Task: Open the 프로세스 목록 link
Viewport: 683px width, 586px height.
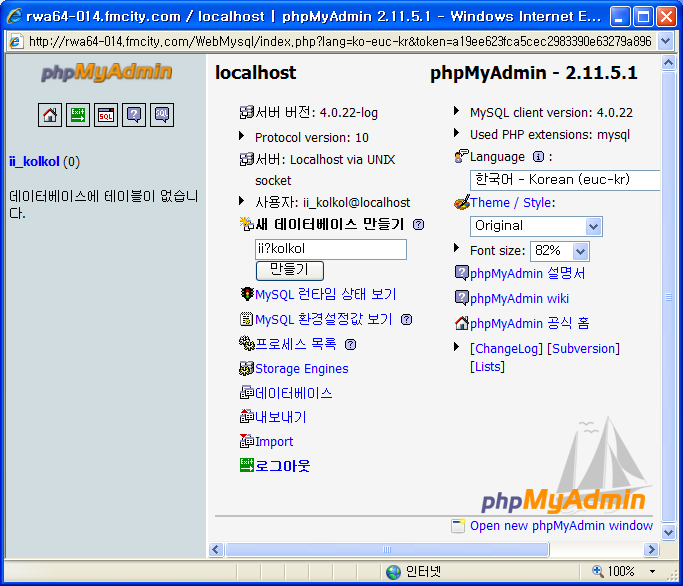Action: point(296,344)
